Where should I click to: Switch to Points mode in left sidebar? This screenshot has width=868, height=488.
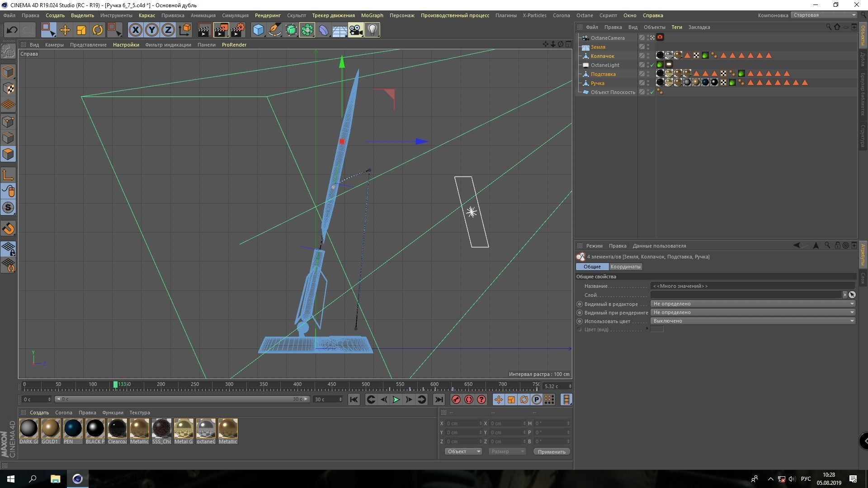tap(8, 122)
